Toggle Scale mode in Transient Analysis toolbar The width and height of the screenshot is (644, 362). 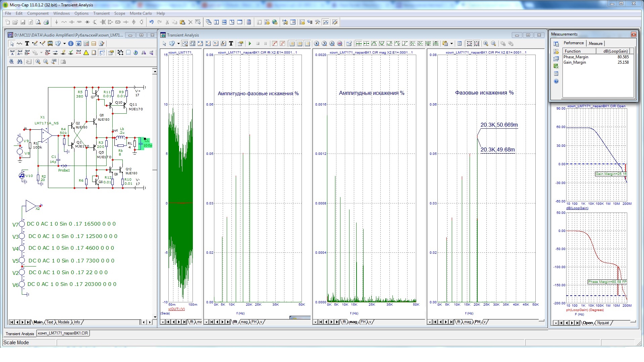pyautogui.click(x=185, y=44)
